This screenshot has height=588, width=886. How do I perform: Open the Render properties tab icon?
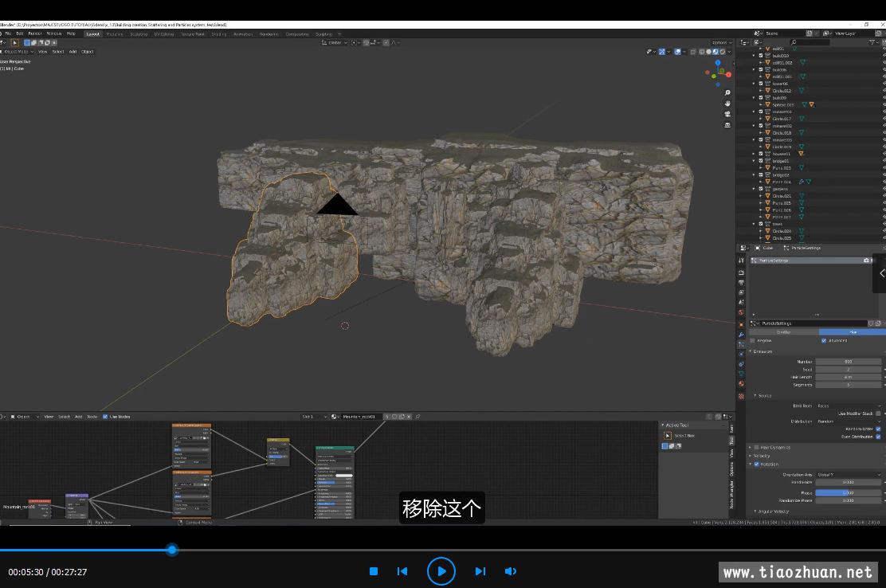coord(741,272)
